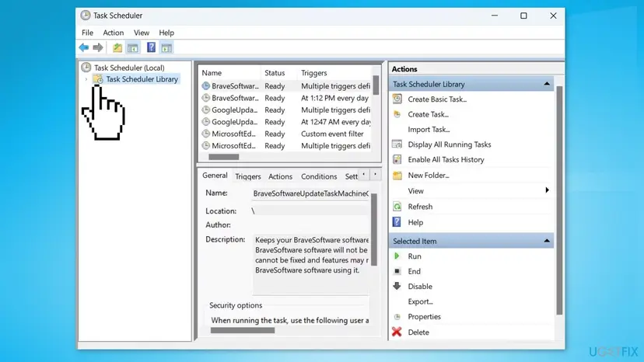Collapse the Selected Item actions section
The height and width of the screenshot is (362, 644).
coord(547,241)
